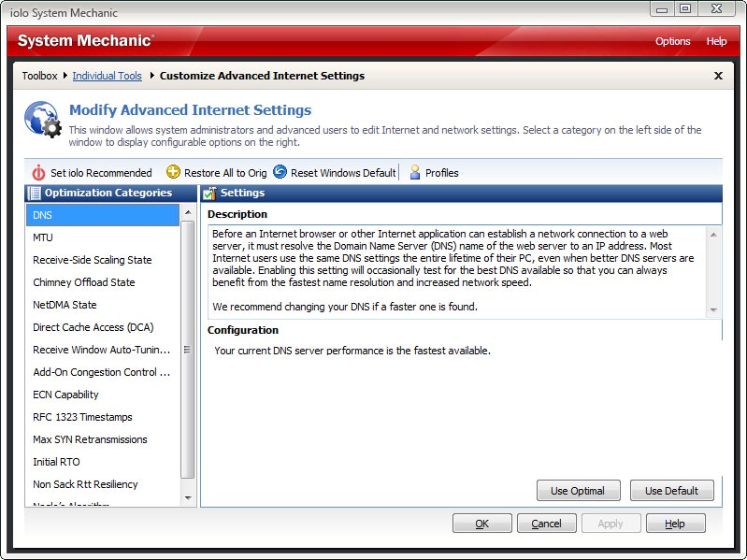This screenshot has width=747, height=560.
Task: Click Reset Windows Default label
Action: tap(343, 173)
